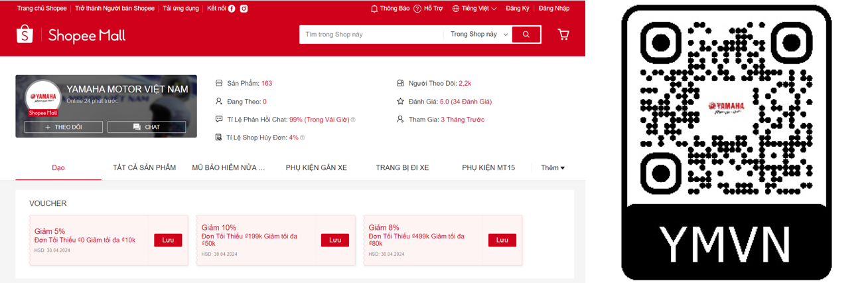Click the Người Theo Dõi icon
Viewport: 868px width, 283px height.
click(x=400, y=83)
